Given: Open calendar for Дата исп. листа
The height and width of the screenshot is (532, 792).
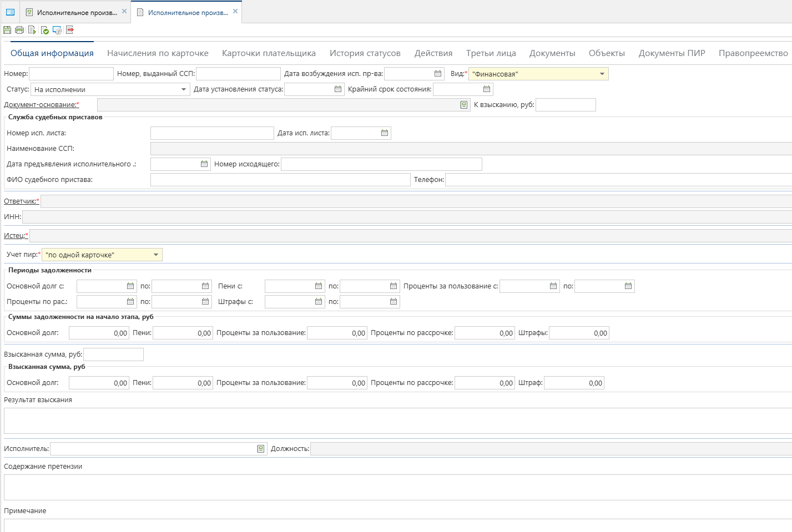Looking at the screenshot, I should pyautogui.click(x=385, y=133).
